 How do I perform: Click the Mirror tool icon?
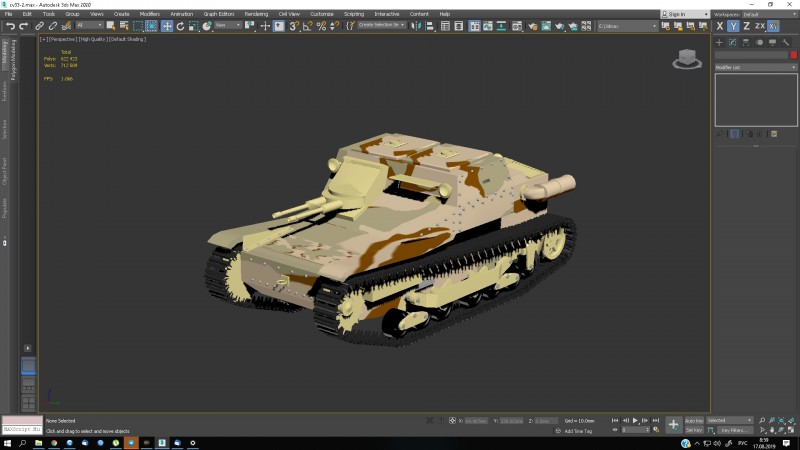[416, 26]
